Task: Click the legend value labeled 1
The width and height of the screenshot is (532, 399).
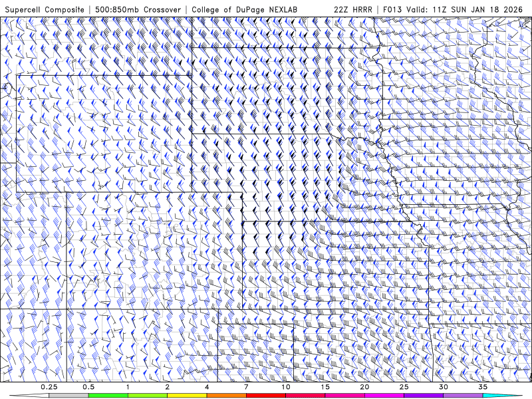Action: [x=128, y=387]
